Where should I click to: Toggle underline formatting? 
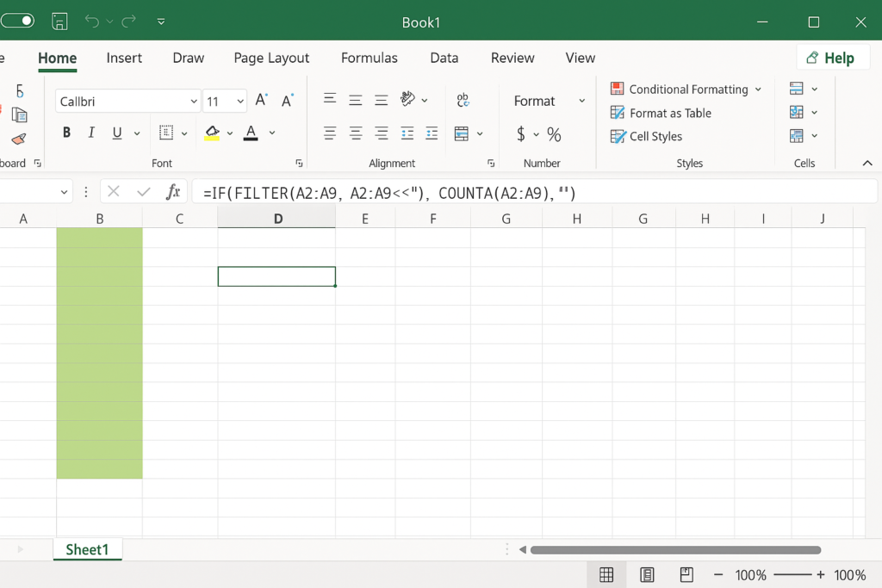117,133
